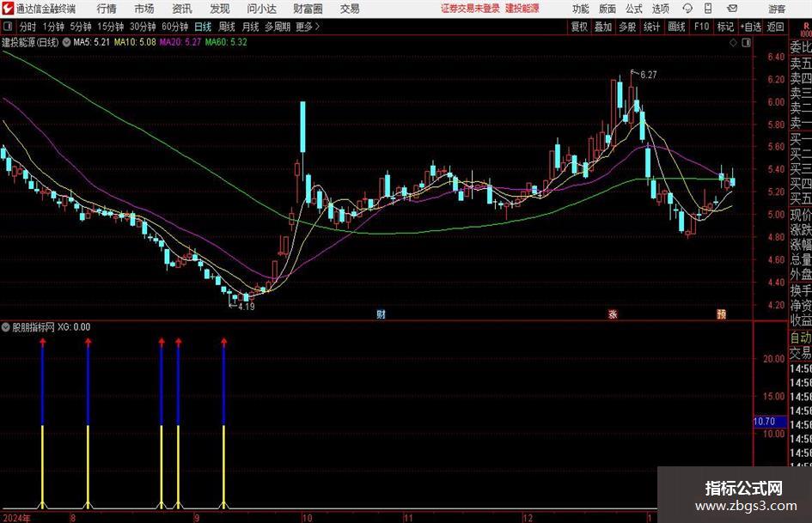The width and height of the screenshot is (812, 523).
Task: Click the diamond icon at chart top-right
Action: pos(733,43)
